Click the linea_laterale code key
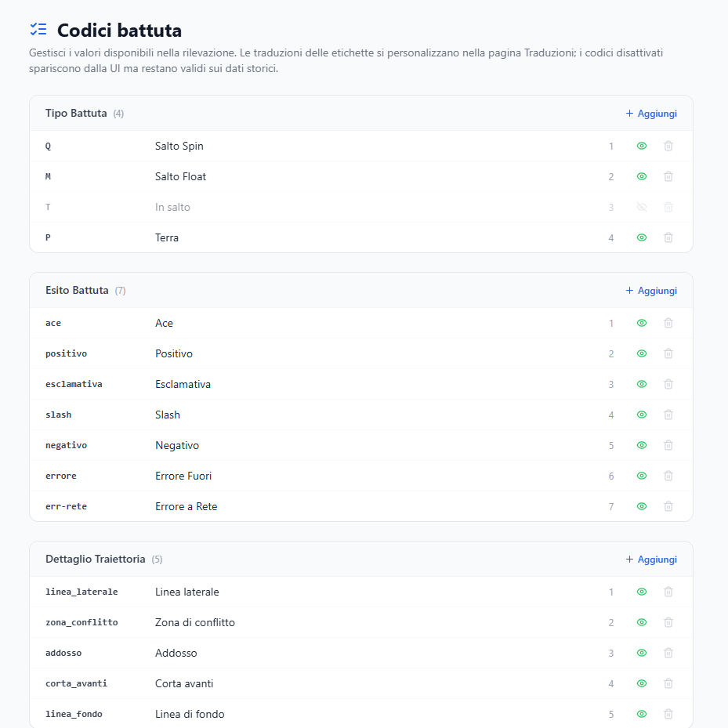The height and width of the screenshot is (728, 728). pos(81,592)
